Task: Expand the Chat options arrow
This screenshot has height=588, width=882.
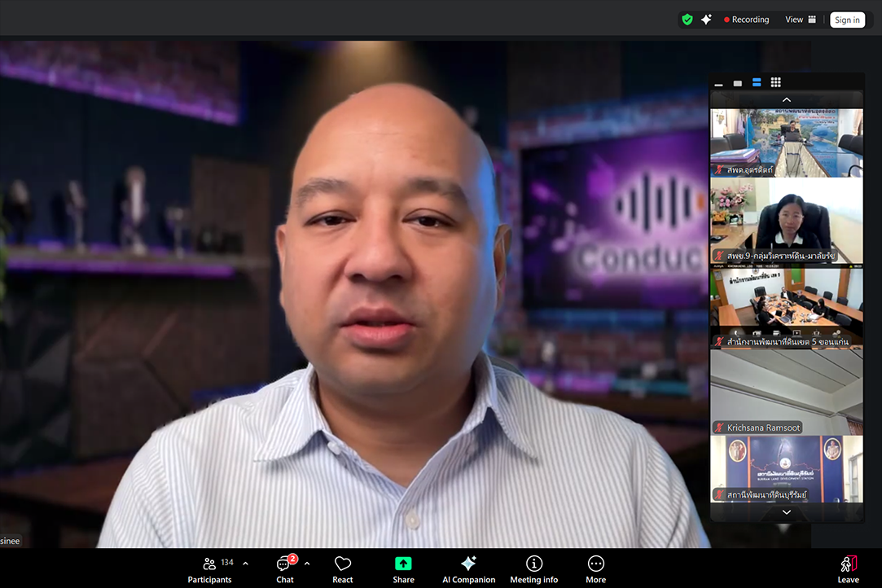Action: point(307,563)
